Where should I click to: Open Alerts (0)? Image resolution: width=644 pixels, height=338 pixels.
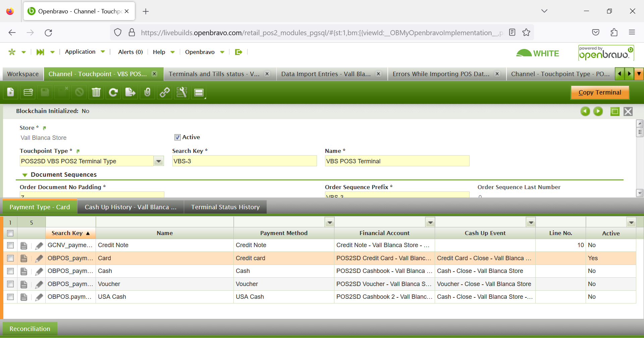pos(130,52)
